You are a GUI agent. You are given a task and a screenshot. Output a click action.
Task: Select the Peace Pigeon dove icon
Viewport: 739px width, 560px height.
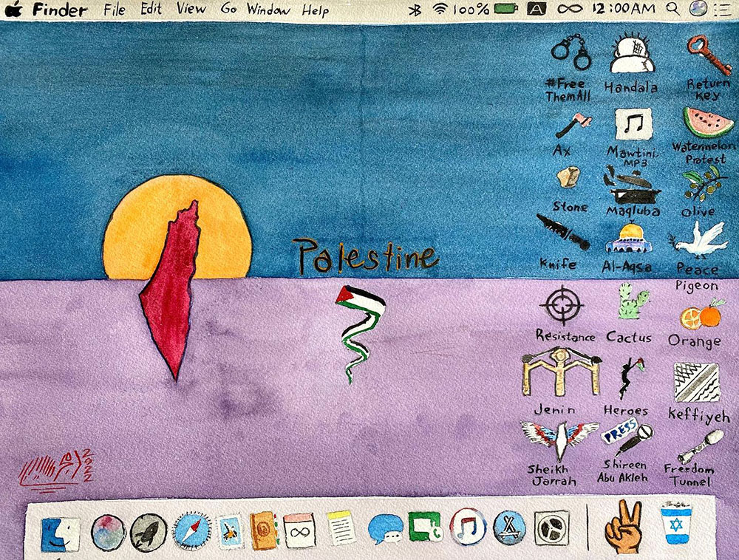point(698,240)
